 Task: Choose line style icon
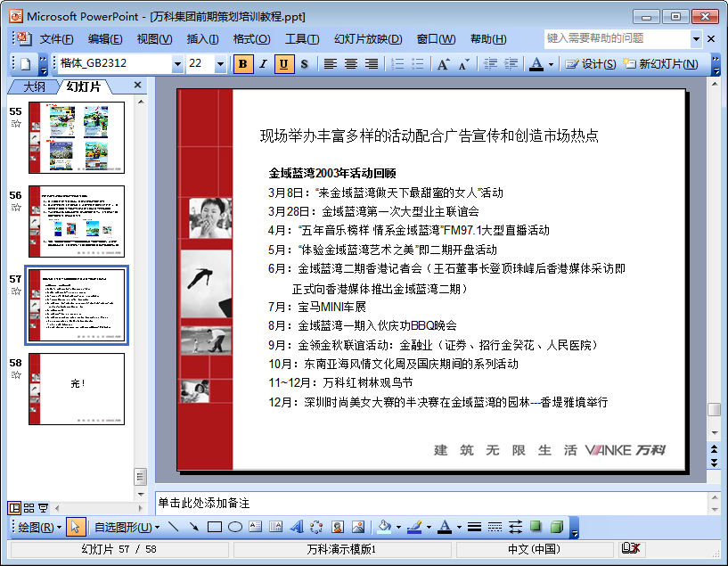tap(474, 527)
